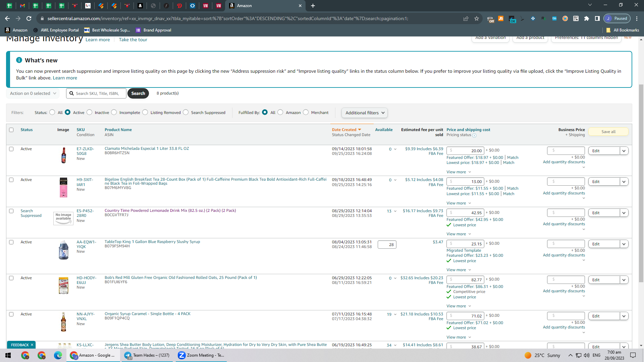The image size is (644, 362).
Task: Bookmark this page with the star icon
Action: point(477,18)
